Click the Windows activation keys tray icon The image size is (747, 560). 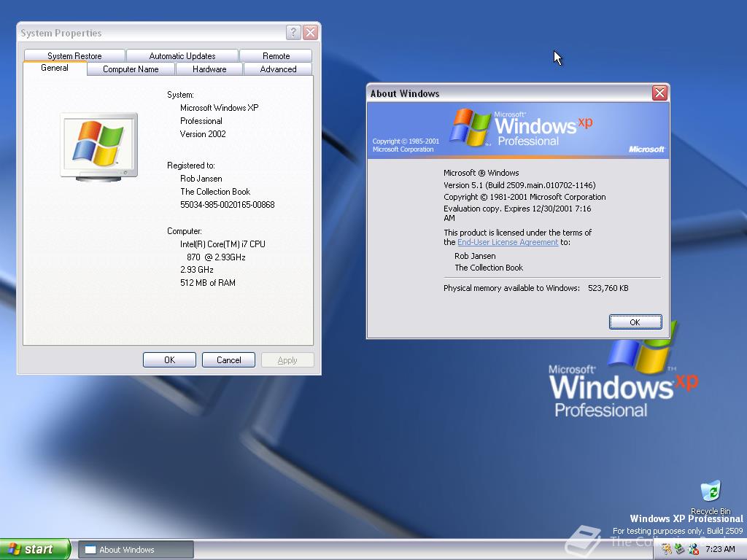[x=667, y=549]
